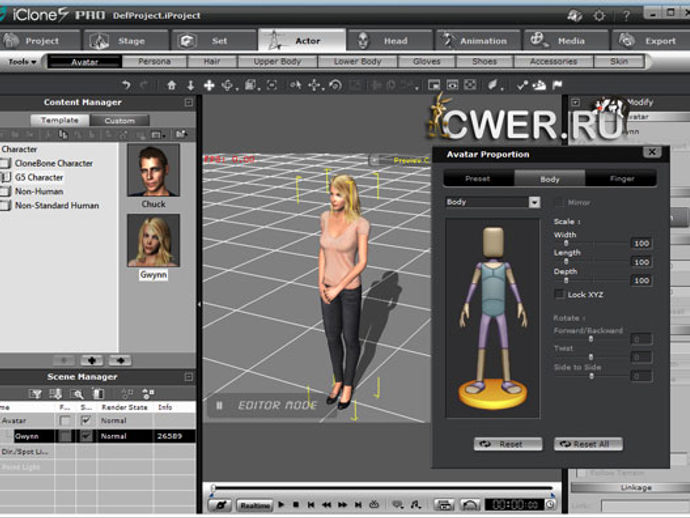Image resolution: width=690 pixels, height=518 pixels.
Task: Click the feather quality tool icon
Action: (493, 85)
